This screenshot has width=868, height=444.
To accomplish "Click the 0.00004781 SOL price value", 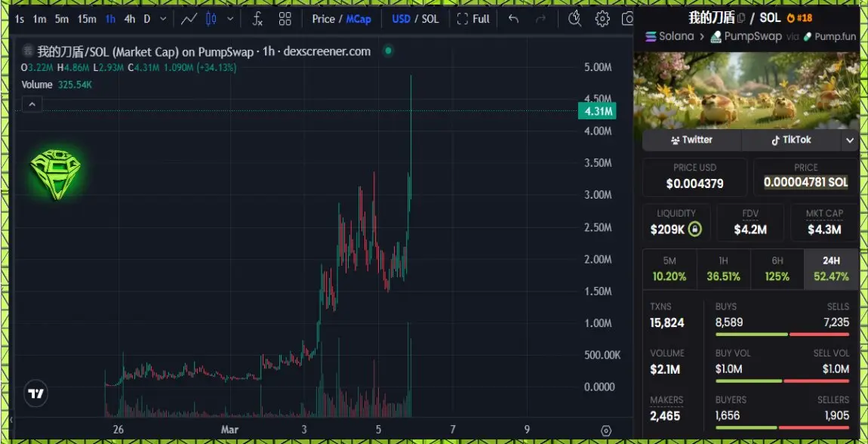I will (805, 183).
